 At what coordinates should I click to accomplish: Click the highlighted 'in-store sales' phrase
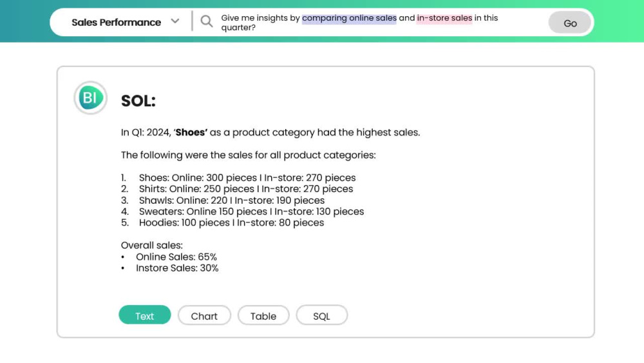click(x=444, y=18)
